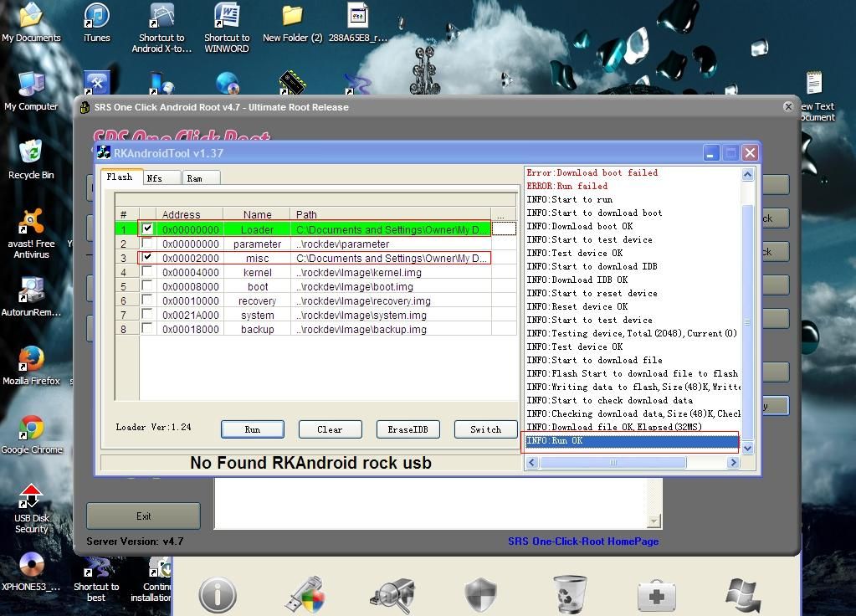Select the 'ERROR:Run failed' log line

[567, 186]
